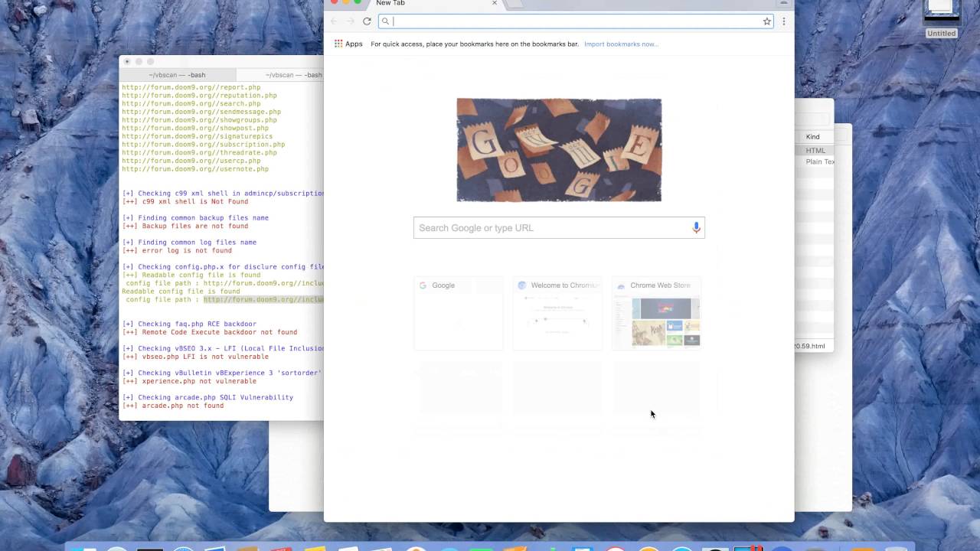Click Chrome's forward arrow button
Image resolution: width=980 pixels, height=551 pixels.
coord(350,21)
